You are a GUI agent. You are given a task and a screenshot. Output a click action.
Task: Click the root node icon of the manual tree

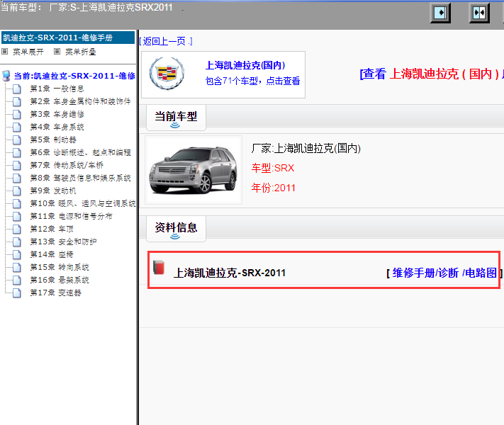(x=7, y=76)
